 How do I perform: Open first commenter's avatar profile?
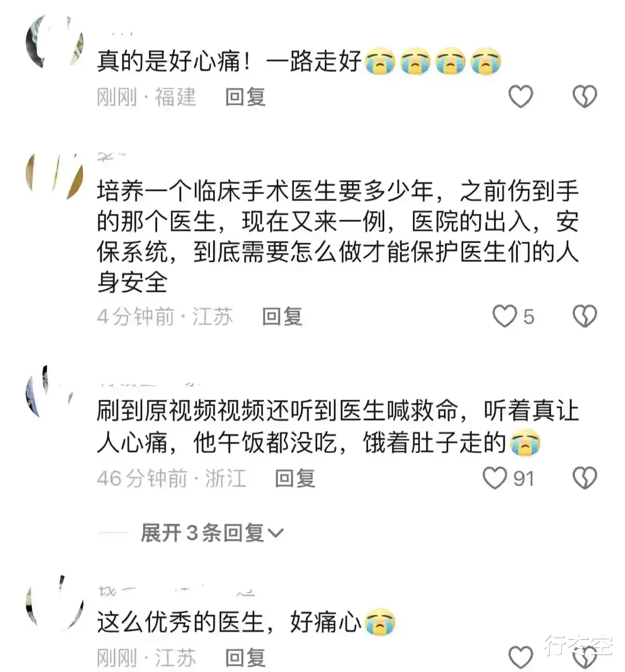[54, 41]
